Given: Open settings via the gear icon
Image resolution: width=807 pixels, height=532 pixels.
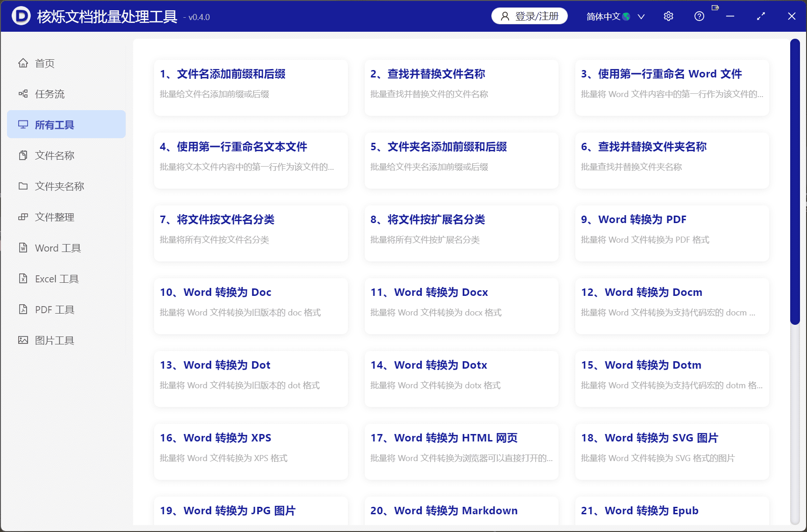Looking at the screenshot, I should click(668, 16).
